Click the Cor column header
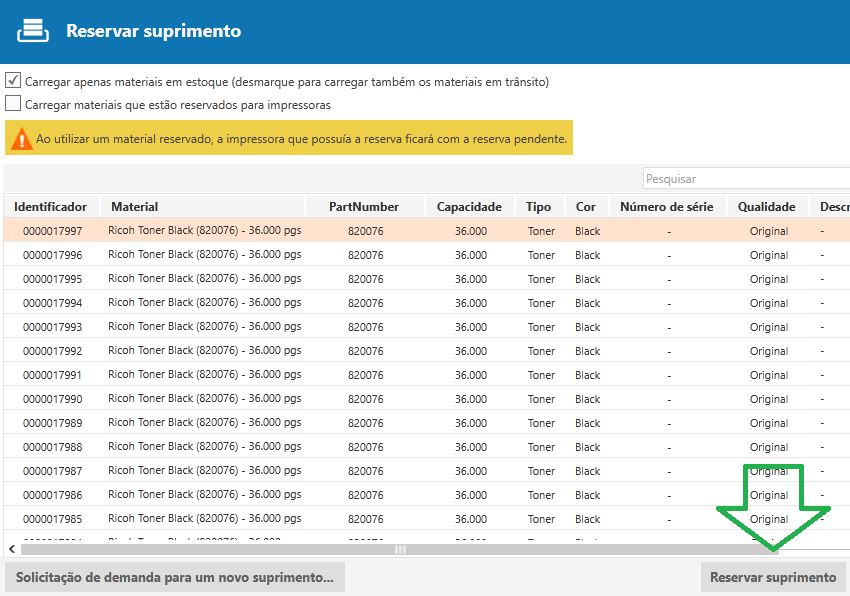850x596 pixels. coord(586,207)
